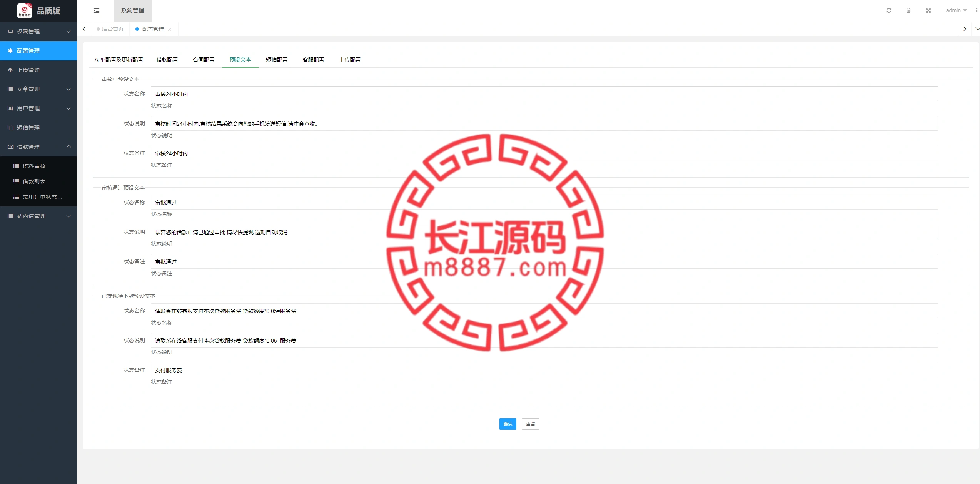Click 审核中 状态说明 input field
The height and width of the screenshot is (484, 980).
(544, 123)
